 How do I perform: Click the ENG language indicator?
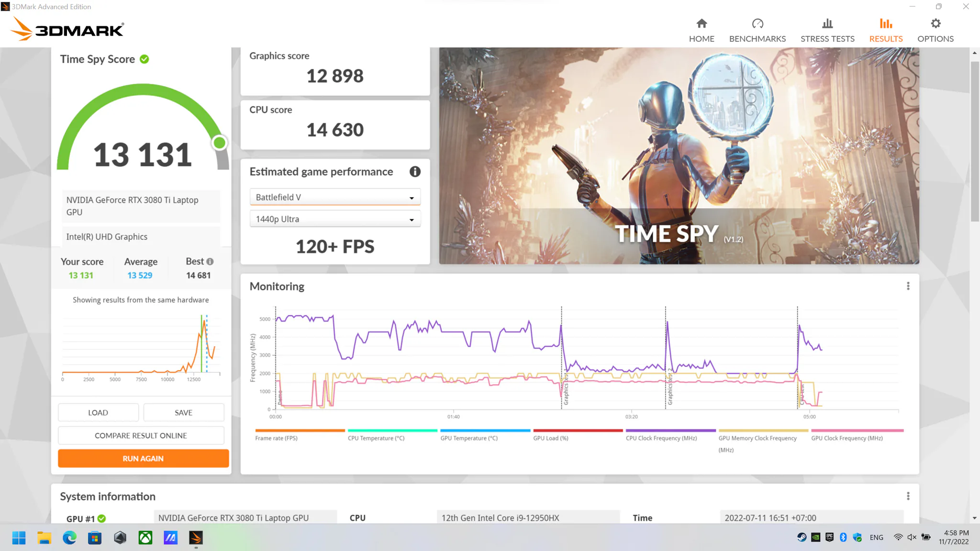876,538
